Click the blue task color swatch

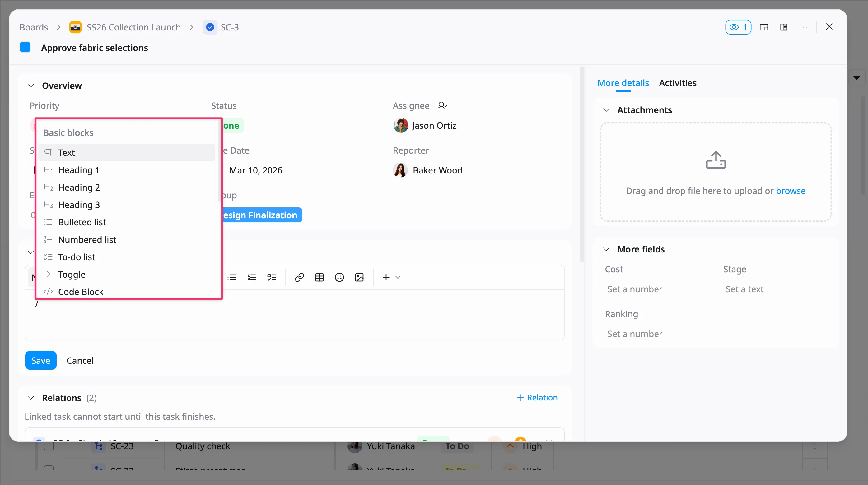pos(25,47)
